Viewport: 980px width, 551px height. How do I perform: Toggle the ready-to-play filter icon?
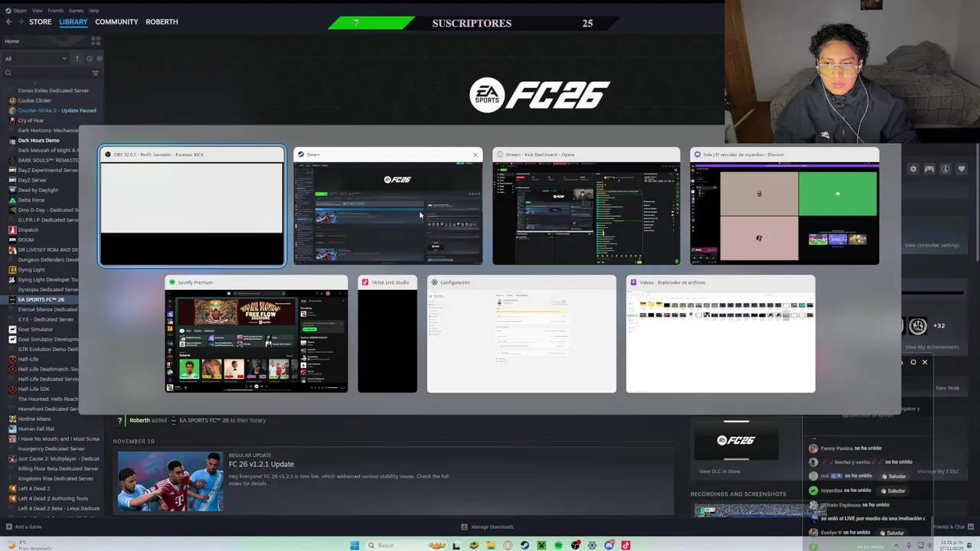(99, 58)
